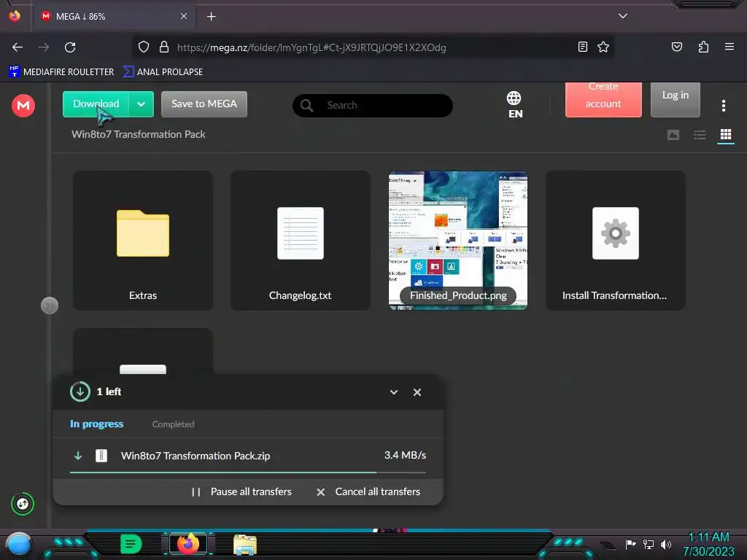Screen dimensions: 747x560
Task: Click the site padlock icon
Action: (x=164, y=47)
